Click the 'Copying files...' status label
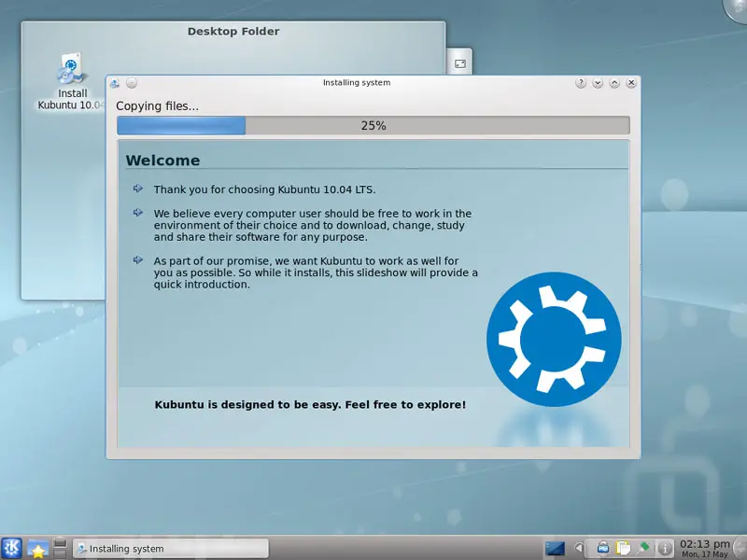This screenshot has width=747, height=560. pyautogui.click(x=157, y=106)
